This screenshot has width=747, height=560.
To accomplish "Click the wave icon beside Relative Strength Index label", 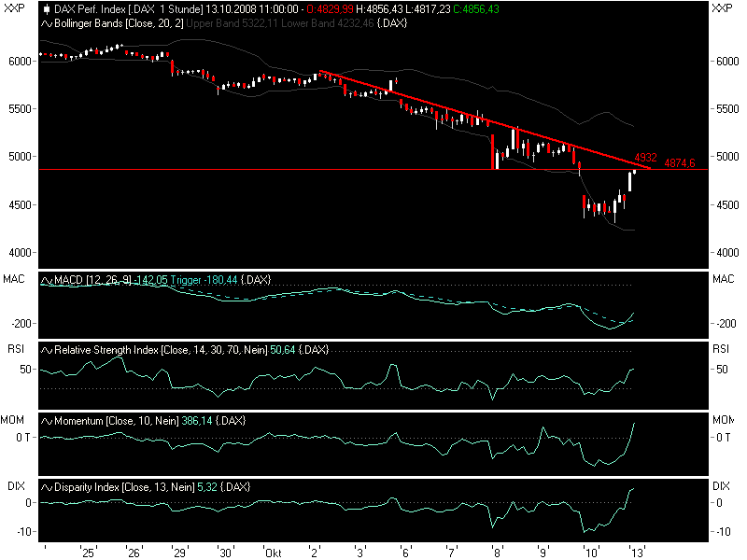I will [x=41, y=349].
